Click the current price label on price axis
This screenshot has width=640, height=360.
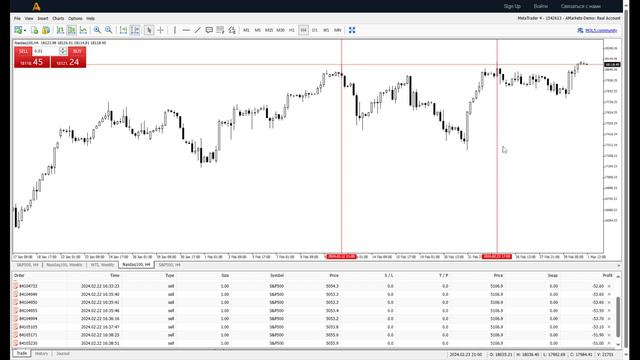612,64
